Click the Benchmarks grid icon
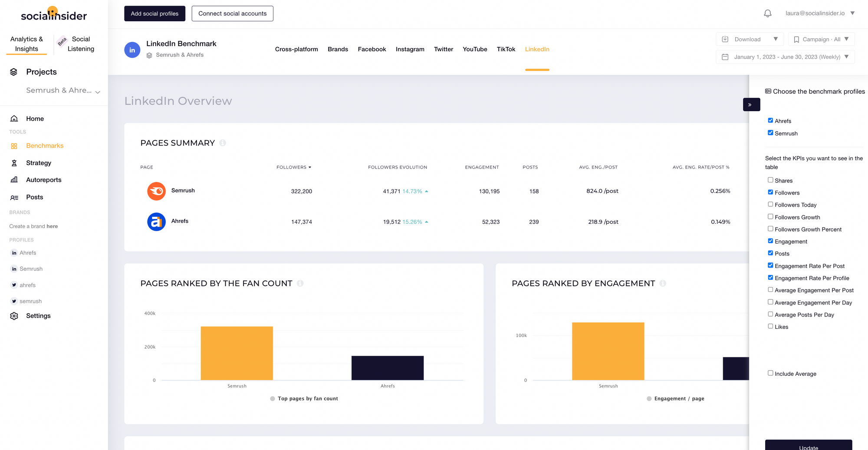Screen dimensions: 868x450 click(14, 146)
